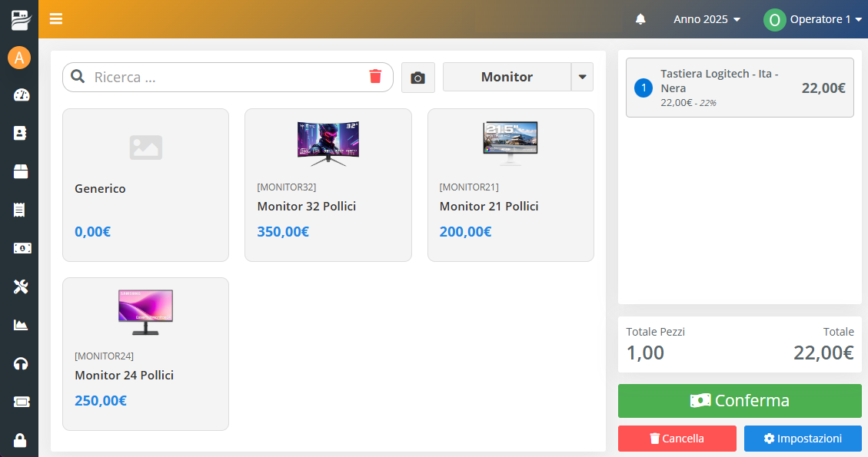Open the statistics chart icon

(x=21, y=325)
